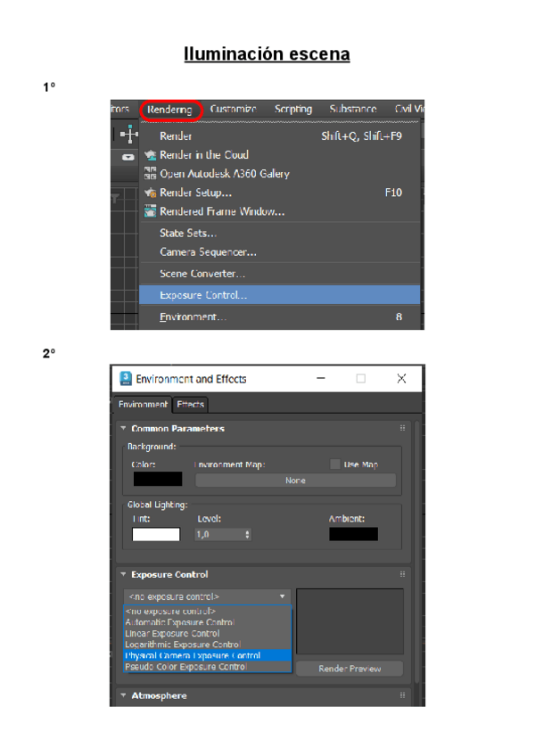Open Render Setup dialog entry
535x756 pixels.
point(280,193)
